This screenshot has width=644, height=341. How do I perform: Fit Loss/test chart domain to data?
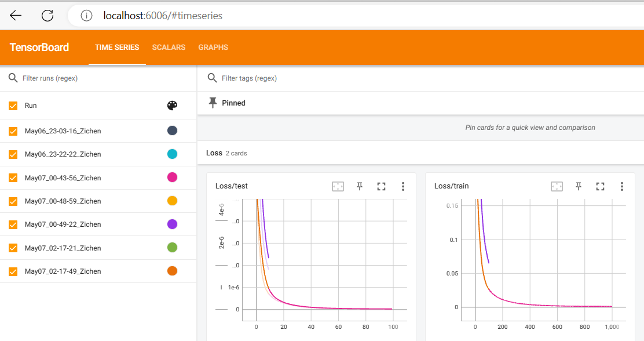(338, 186)
